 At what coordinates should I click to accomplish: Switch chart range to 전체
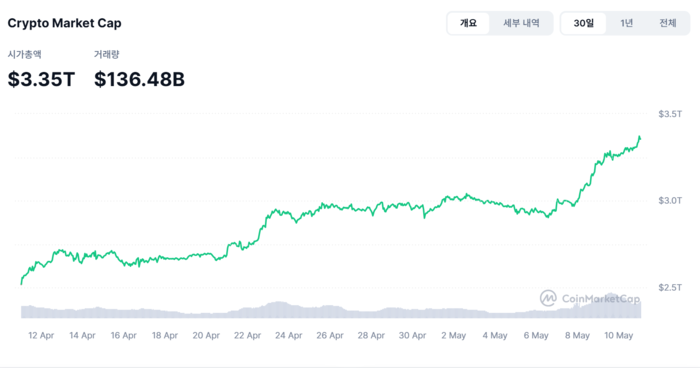668,23
